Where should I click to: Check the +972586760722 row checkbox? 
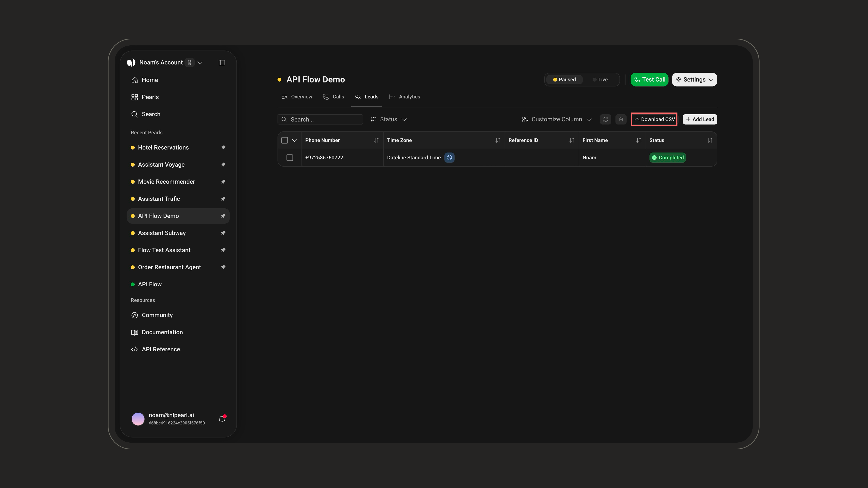pos(290,158)
